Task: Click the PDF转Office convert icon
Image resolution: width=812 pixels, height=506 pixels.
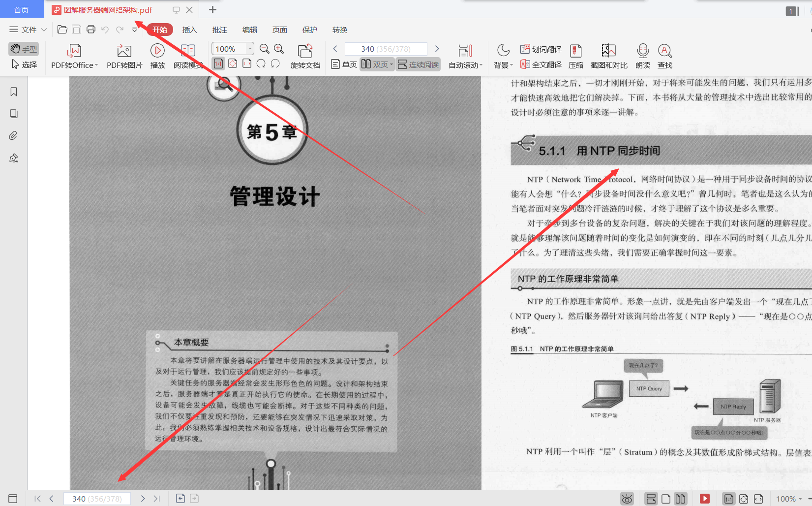Action: pyautogui.click(x=74, y=51)
